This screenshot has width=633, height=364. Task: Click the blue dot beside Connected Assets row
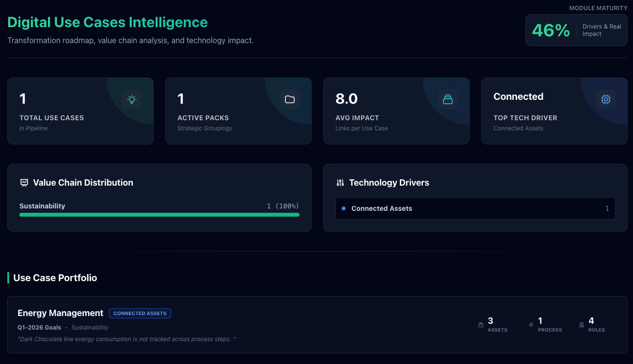point(344,208)
